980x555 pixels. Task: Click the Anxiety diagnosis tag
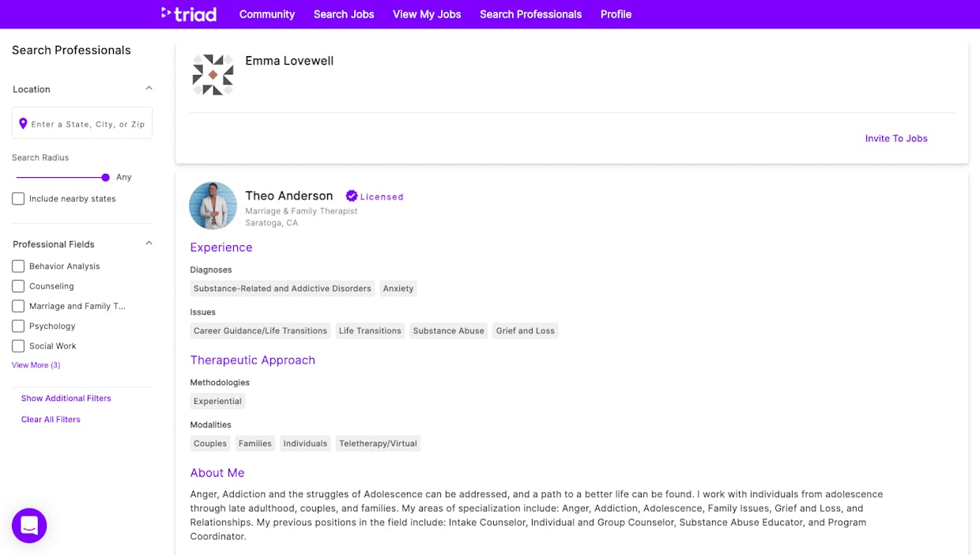[398, 289]
